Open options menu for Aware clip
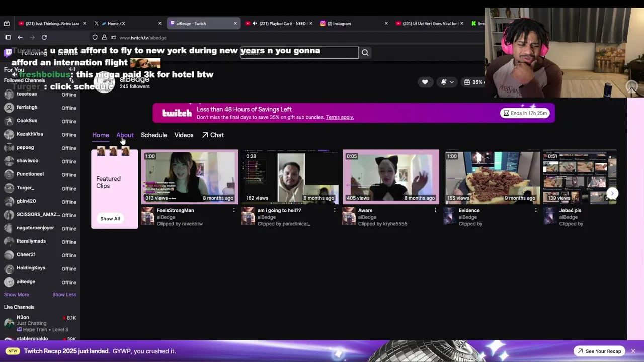 tap(435, 210)
